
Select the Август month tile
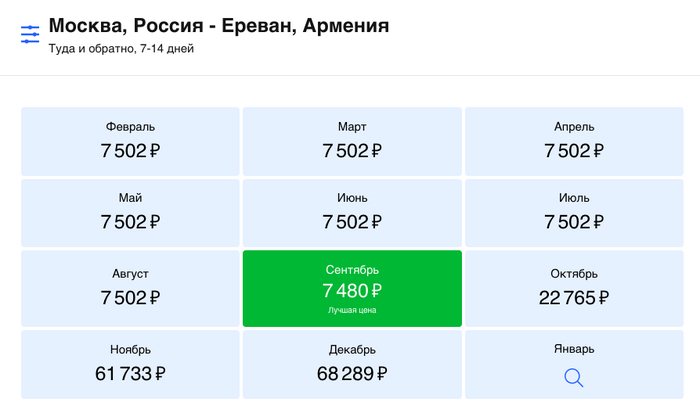click(x=130, y=288)
